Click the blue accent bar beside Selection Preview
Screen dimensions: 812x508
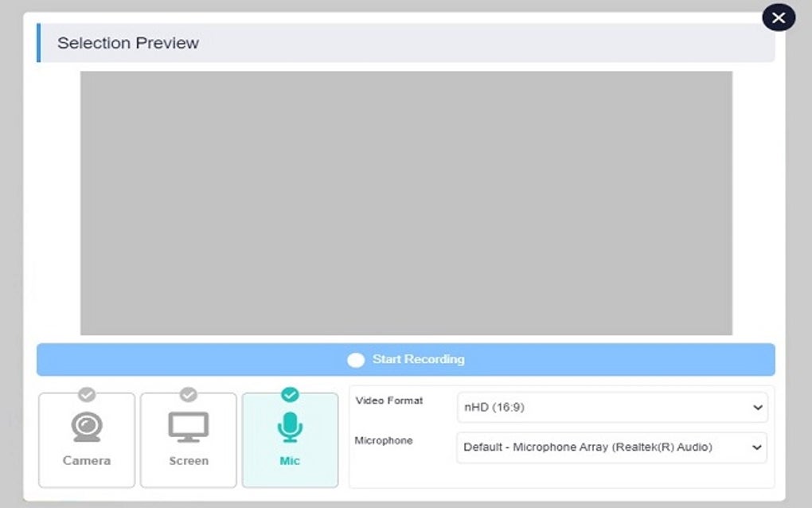pyautogui.click(x=37, y=43)
